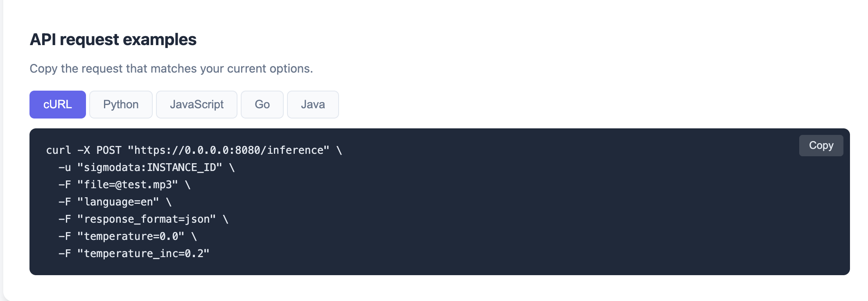
Task: Open the Python example tab
Action: [x=121, y=105]
